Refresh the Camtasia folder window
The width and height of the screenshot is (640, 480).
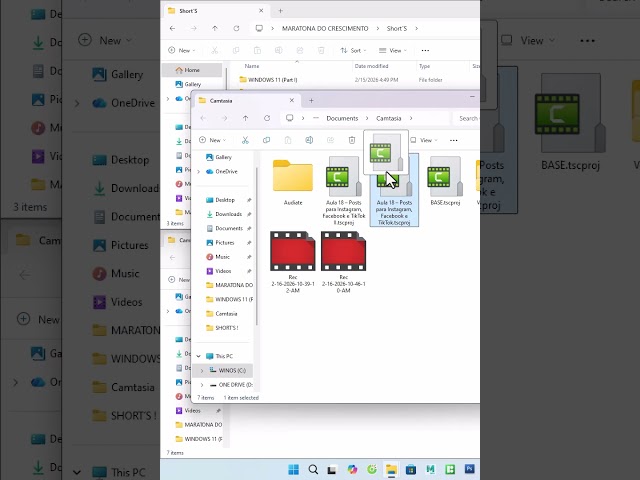coord(267,118)
